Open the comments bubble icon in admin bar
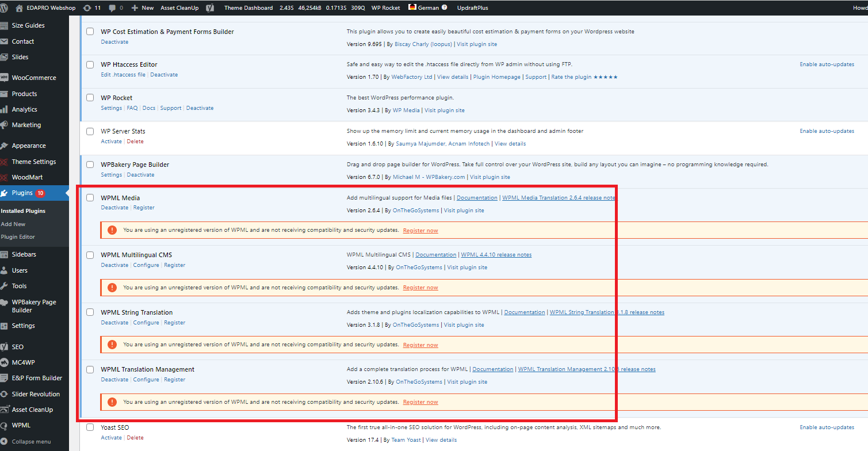Viewport: 868px width, 451px height. tap(112, 8)
